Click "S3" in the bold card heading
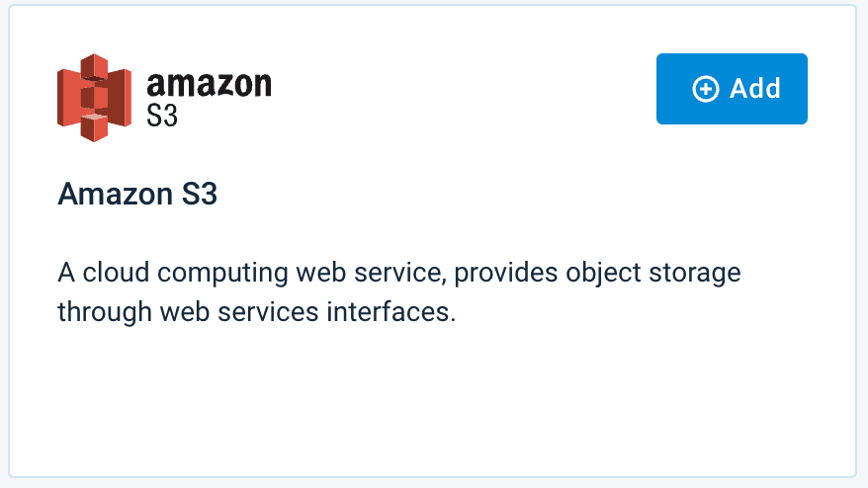868x488 pixels. click(198, 194)
